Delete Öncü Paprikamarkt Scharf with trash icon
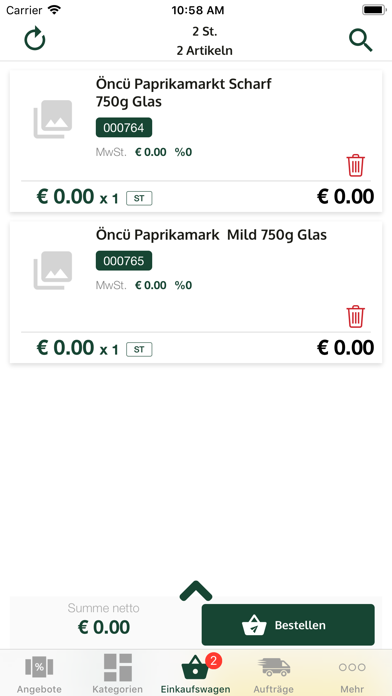This screenshot has width=392, height=696. [x=356, y=166]
